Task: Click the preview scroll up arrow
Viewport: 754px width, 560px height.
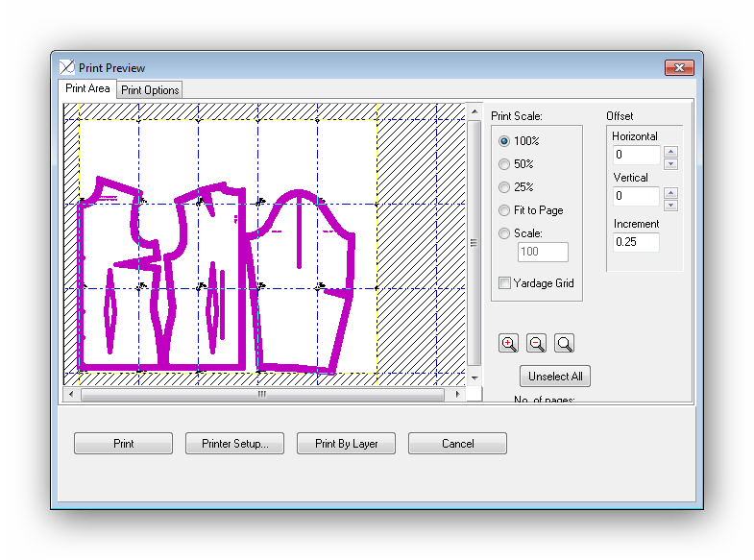Action: [x=474, y=111]
